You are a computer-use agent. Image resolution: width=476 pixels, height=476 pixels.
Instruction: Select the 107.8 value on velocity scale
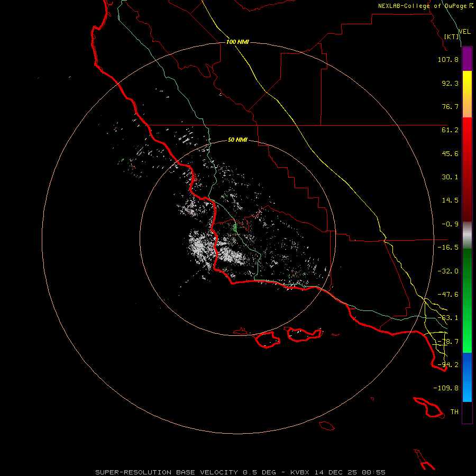click(x=448, y=59)
